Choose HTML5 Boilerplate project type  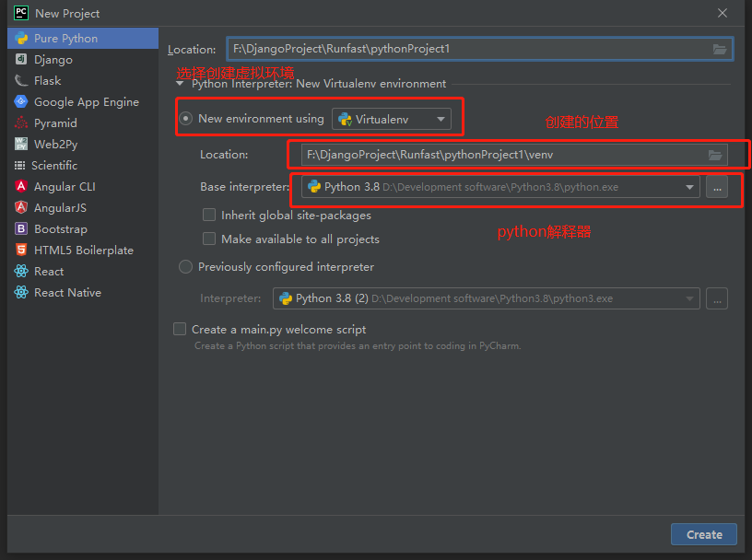(x=83, y=250)
